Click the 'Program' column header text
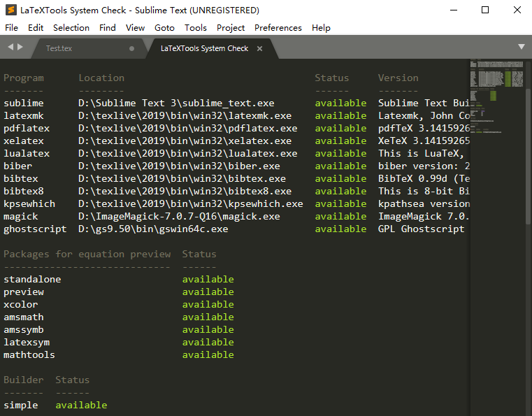The height and width of the screenshot is (416, 532). tap(24, 78)
